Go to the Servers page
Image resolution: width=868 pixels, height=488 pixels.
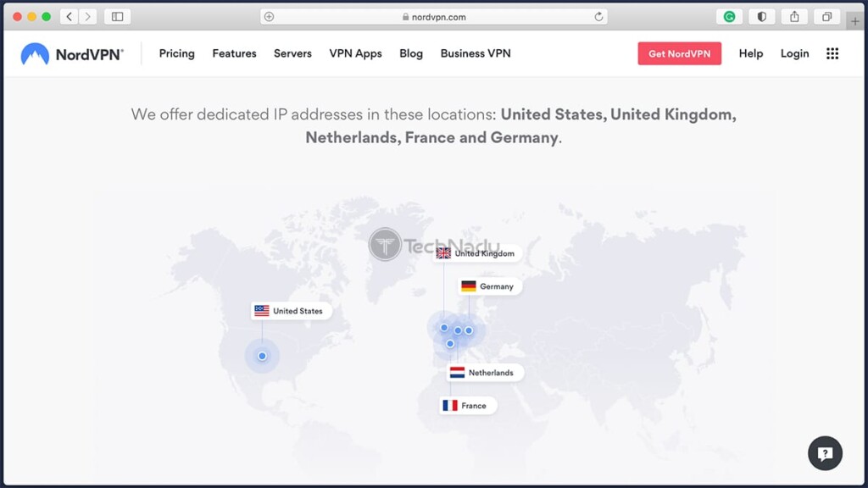(x=292, y=53)
